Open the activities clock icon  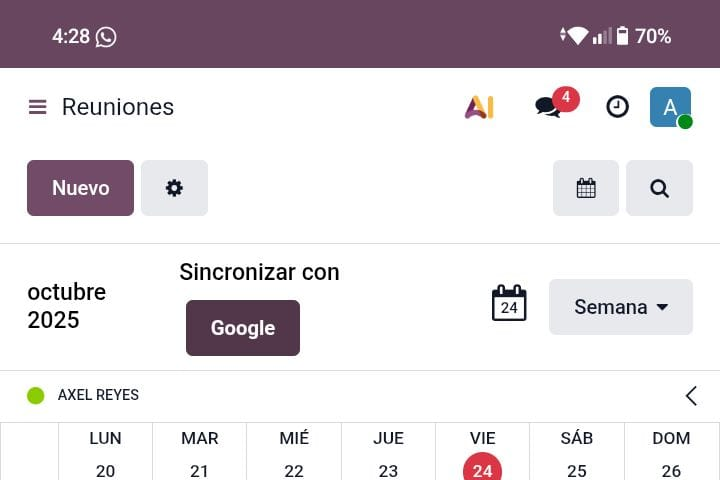point(618,107)
